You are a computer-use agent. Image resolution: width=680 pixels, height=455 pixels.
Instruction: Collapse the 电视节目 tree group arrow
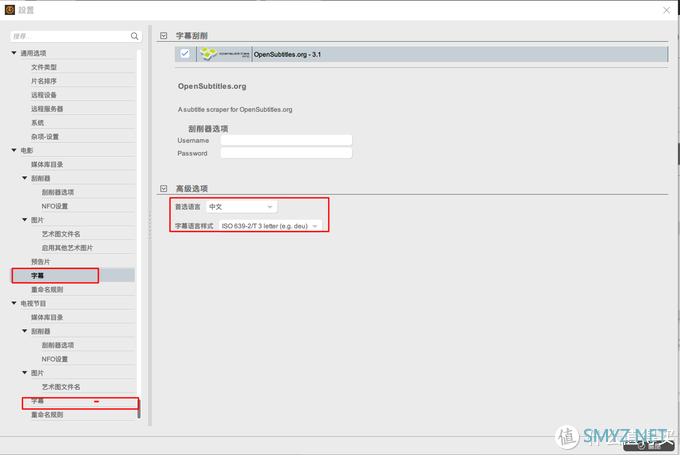pos(14,303)
